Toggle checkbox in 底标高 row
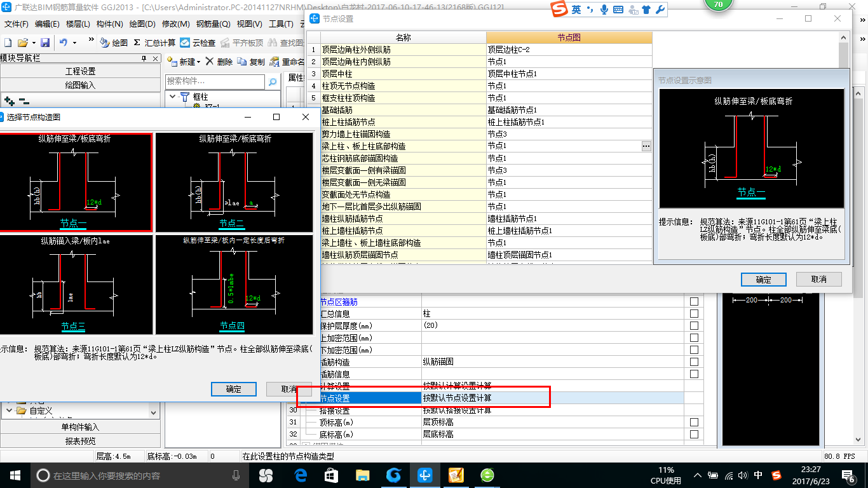Viewport: 868px width, 488px height. tap(694, 434)
